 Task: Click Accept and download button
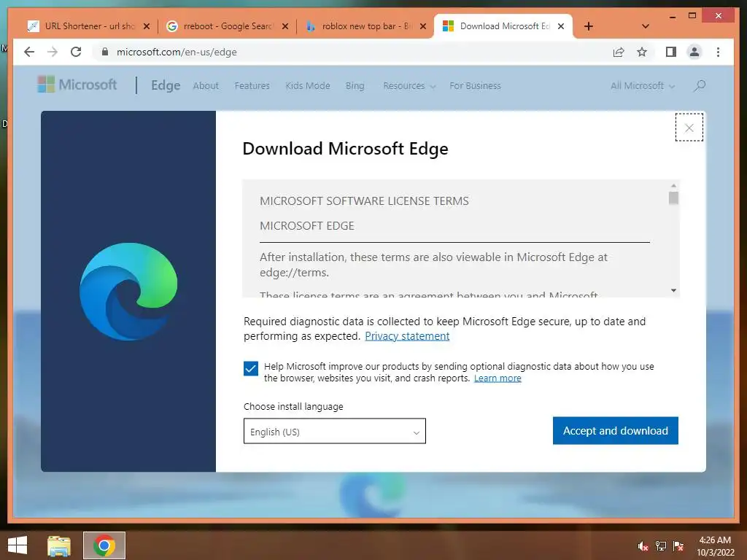(615, 431)
